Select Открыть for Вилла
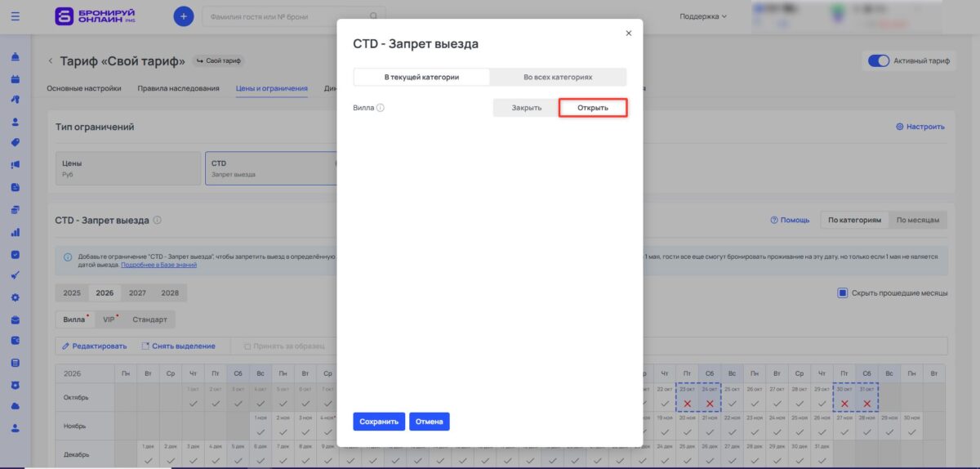 pyautogui.click(x=593, y=108)
